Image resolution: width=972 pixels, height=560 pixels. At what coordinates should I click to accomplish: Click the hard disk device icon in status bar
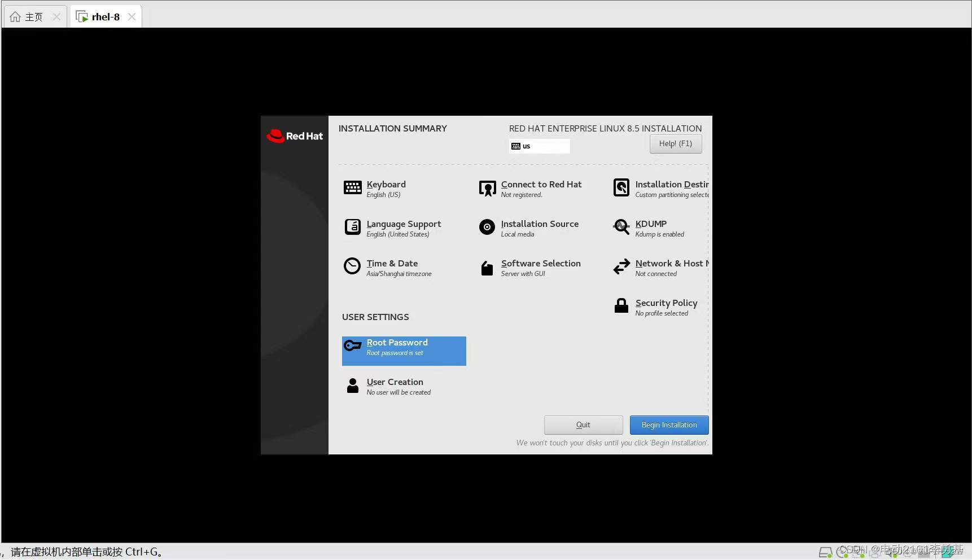[x=825, y=552]
